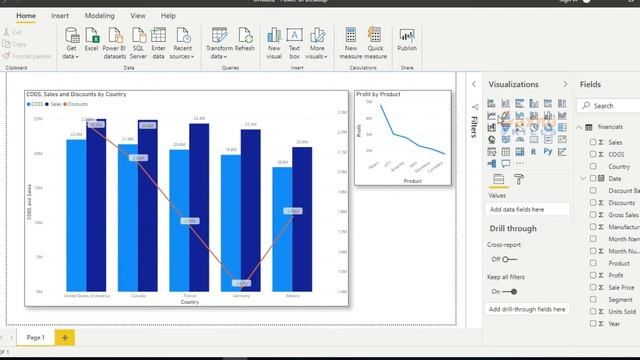Image resolution: width=640 pixels, height=360 pixels.
Task: Select the Clustered column chart visual
Action: [x=534, y=103]
